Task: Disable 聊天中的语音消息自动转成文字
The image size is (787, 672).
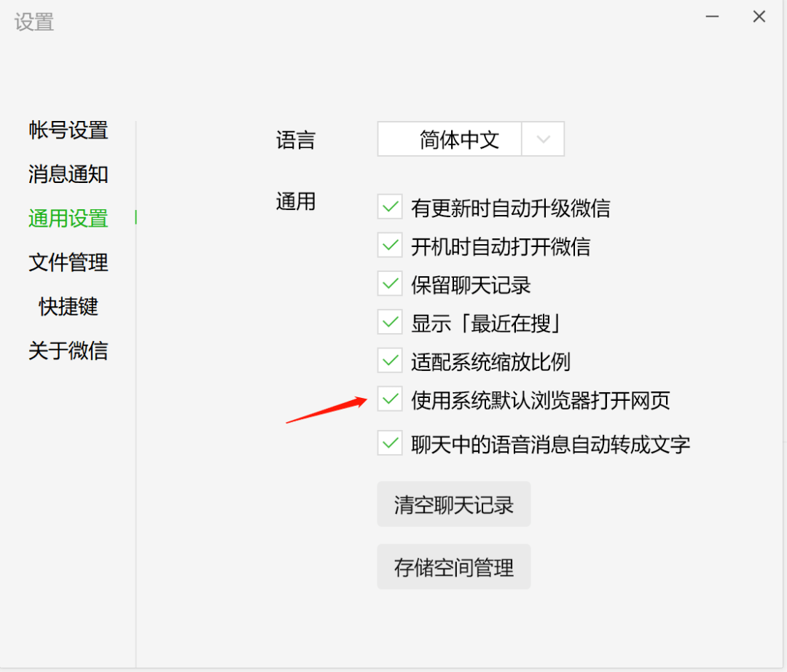Action: pyautogui.click(x=390, y=443)
